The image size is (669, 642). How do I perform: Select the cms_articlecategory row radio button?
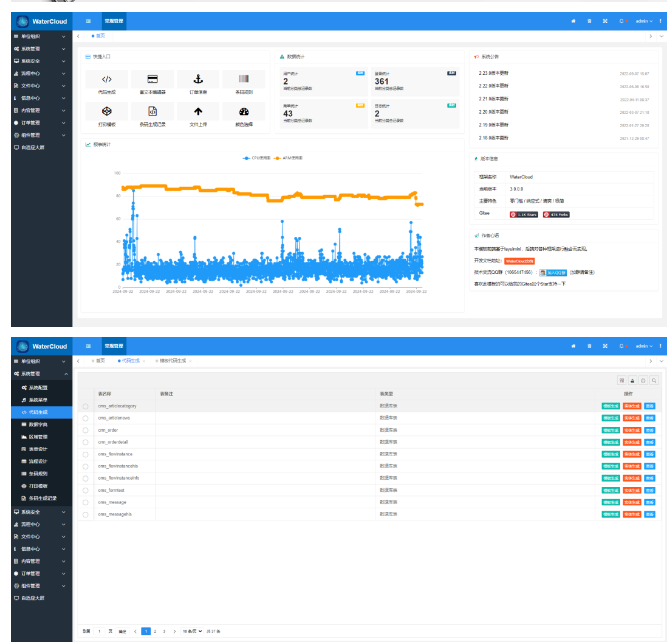tap(85, 406)
